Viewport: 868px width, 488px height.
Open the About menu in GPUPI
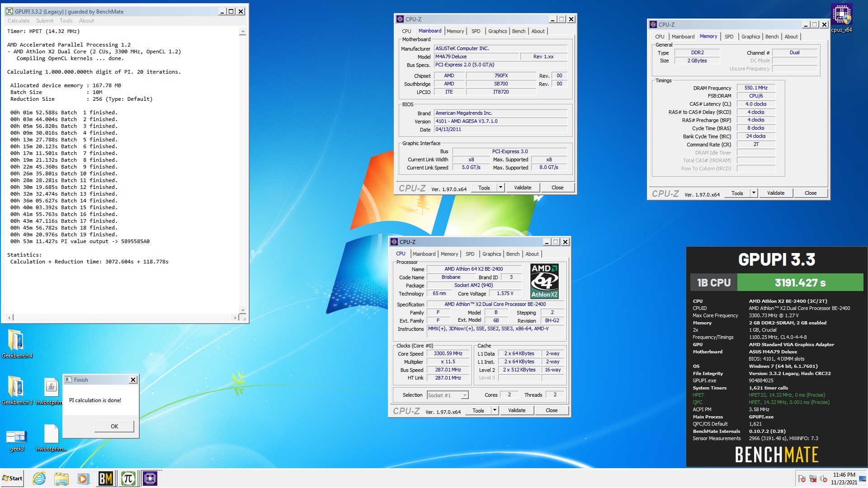[x=86, y=21]
